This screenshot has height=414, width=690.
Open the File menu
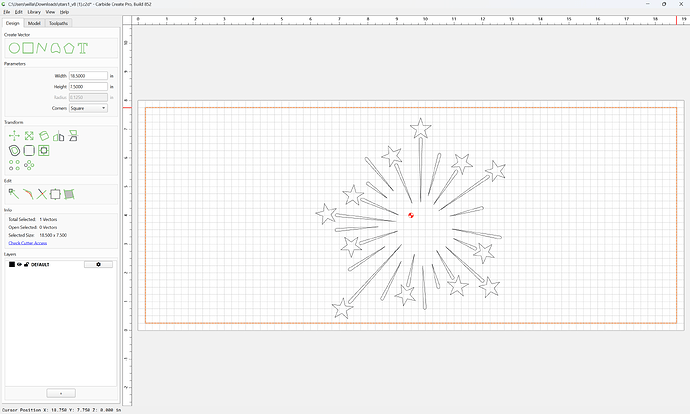7,12
